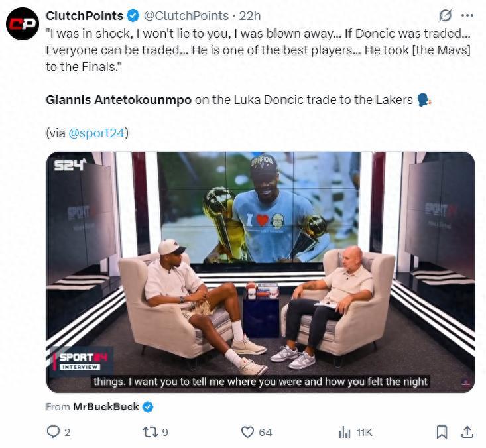
Task: Click the reply comment icon
Action: click(x=53, y=432)
